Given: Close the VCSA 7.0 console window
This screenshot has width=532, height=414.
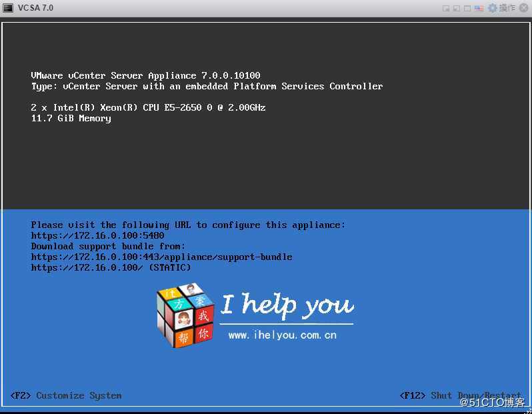Looking at the screenshot, I should [524, 8].
